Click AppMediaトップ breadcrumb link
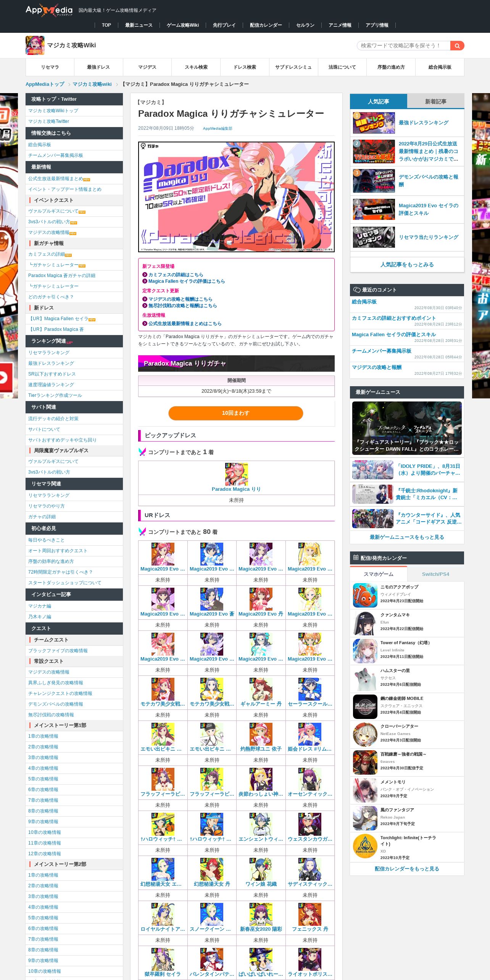Viewport: 490px width, 980px height. (x=45, y=84)
